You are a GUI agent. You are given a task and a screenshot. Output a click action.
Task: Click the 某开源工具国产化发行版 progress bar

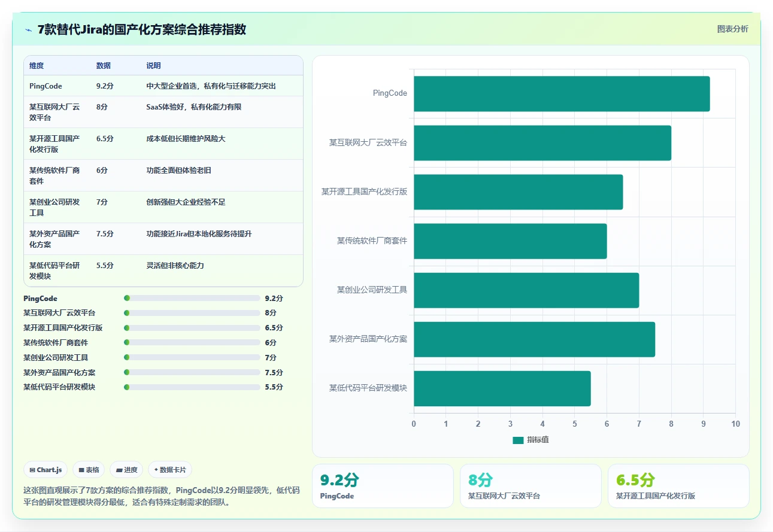pyautogui.click(x=192, y=328)
